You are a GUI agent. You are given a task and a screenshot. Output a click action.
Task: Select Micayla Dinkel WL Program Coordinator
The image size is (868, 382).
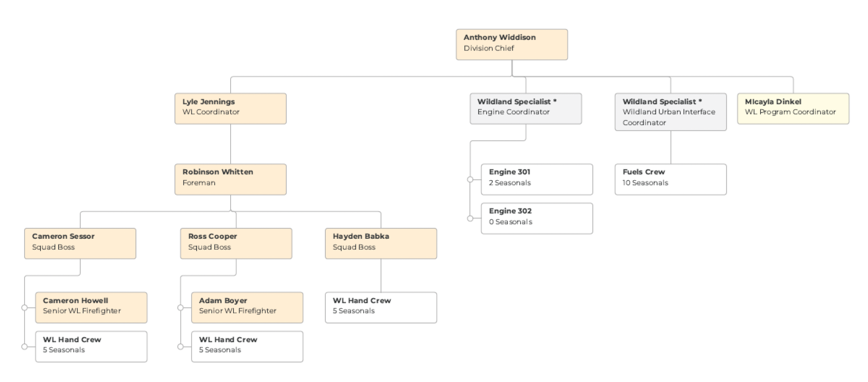(x=793, y=109)
